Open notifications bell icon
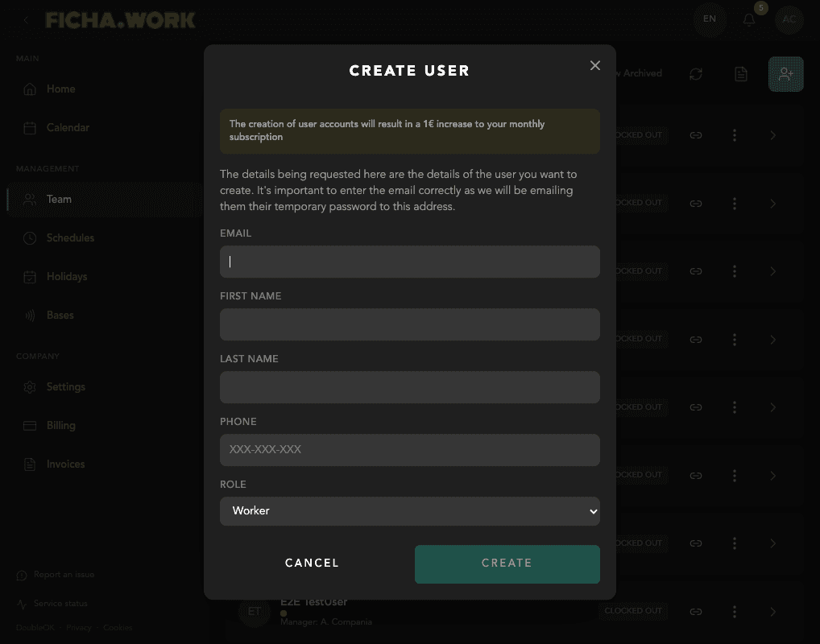The height and width of the screenshot is (644, 820). (749, 20)
